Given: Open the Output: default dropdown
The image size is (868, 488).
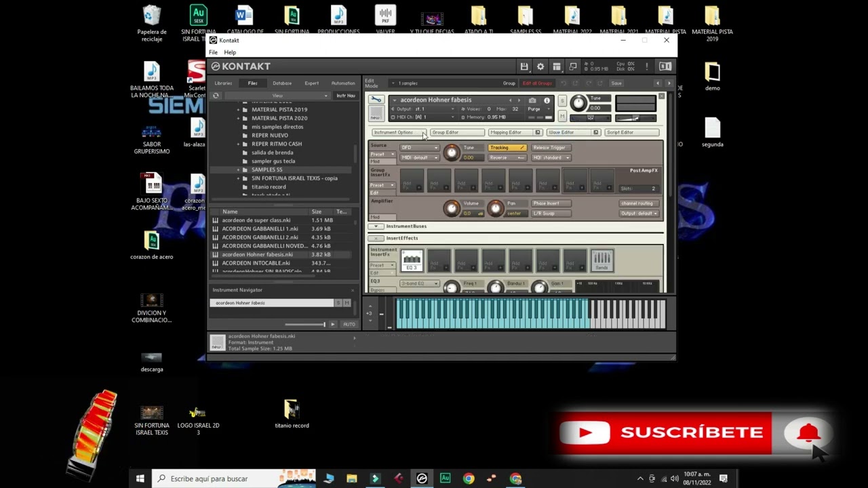Looking at the screenshot, I should point(639,213).
